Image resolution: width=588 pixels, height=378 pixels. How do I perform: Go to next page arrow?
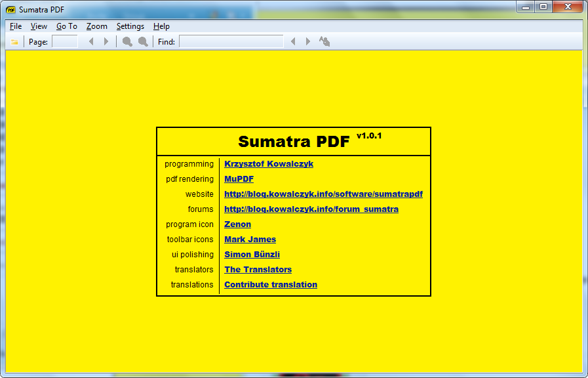[106, 41]
